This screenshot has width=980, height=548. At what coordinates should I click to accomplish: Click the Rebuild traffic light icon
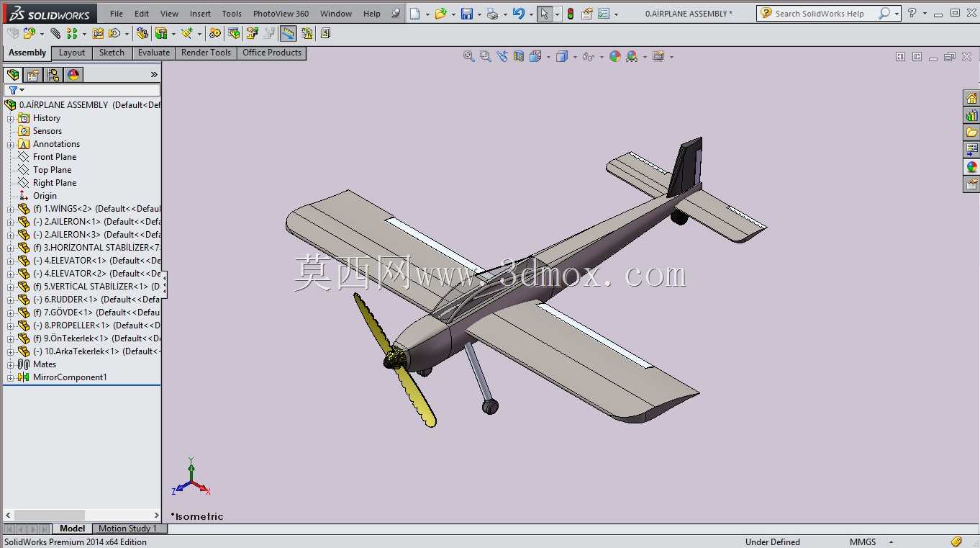point(570,14)
